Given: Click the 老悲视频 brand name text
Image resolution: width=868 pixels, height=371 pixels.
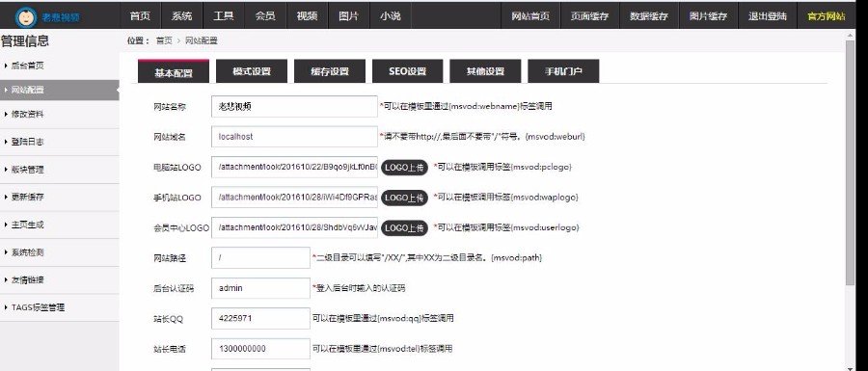Looking at the screenshot, I should tap(61, 17).
